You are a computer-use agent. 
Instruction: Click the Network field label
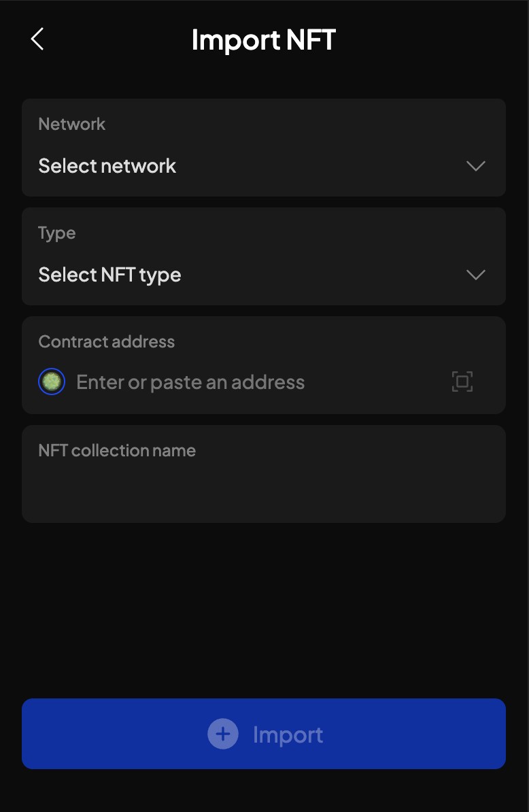coord(72,124)
